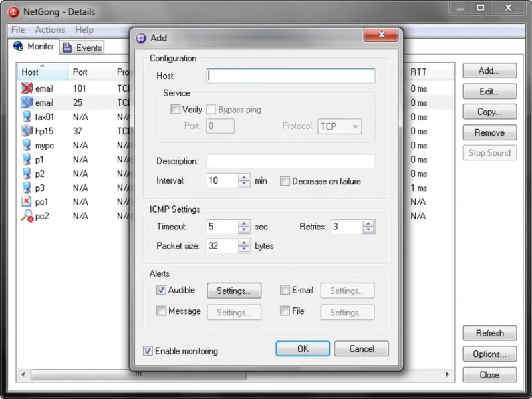Viewport: 532px width, 399px height.
Task: Select the p2 computer icon
Action: pos(27,174)
